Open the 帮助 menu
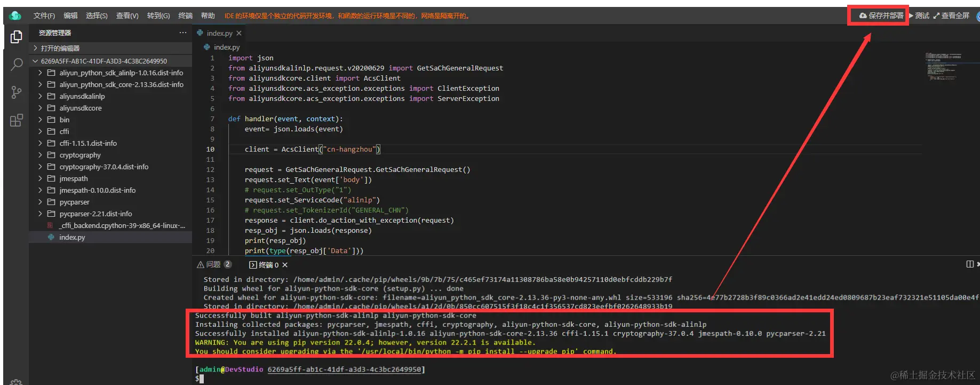The image size is (980, 385). (x=208, y=15)
